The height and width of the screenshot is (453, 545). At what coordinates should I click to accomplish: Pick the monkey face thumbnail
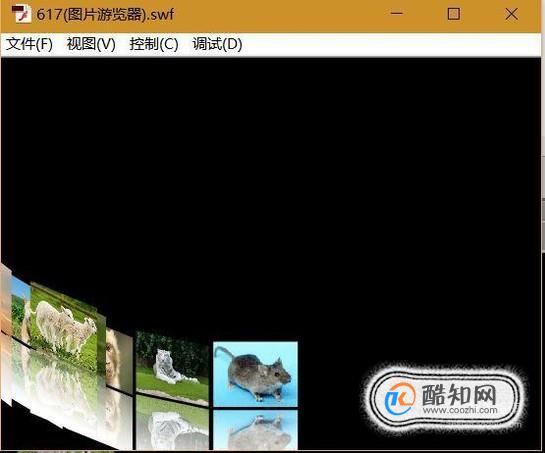[x=119, y=361]
